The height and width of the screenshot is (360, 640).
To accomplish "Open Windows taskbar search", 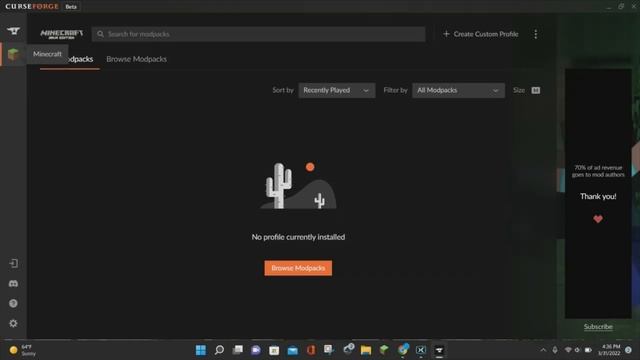I will tap(219, 350).
